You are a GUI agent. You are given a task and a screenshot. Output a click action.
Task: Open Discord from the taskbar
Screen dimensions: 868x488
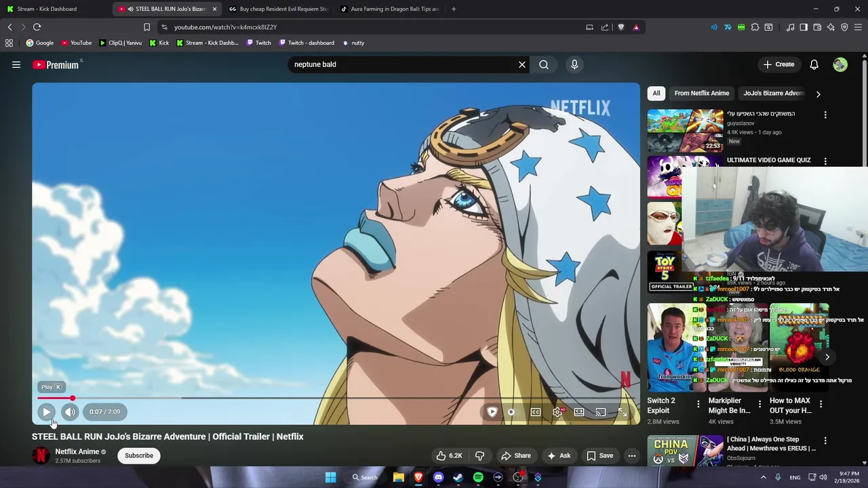[438, 477]
